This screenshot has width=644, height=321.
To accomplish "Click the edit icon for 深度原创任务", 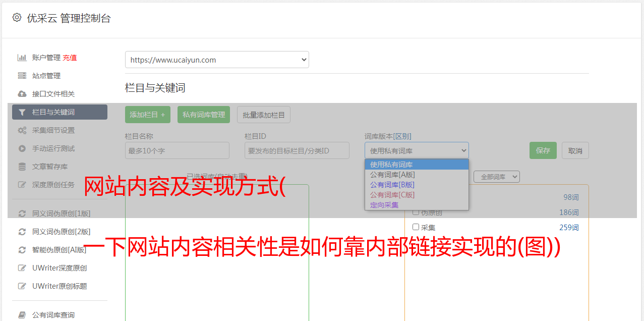I will pyautogui.click(x=22, y=185).
